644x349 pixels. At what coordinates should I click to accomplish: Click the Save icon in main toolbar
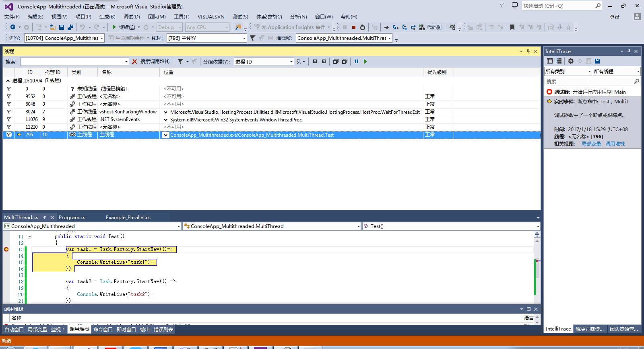(x=62, y=27)
